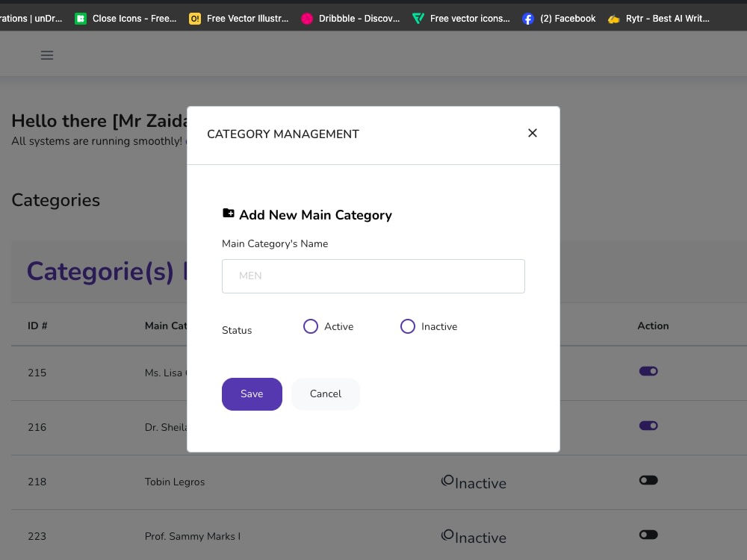The height and width of the screenshot is (560, 747).
Task: Click the blue Facebook favicon
Action: click(528, 19)
